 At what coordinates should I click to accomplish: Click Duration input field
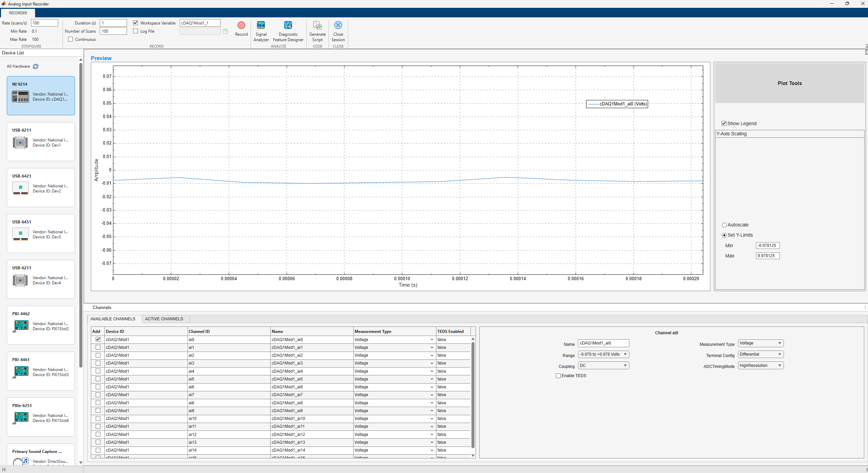[x=113, y=23]
